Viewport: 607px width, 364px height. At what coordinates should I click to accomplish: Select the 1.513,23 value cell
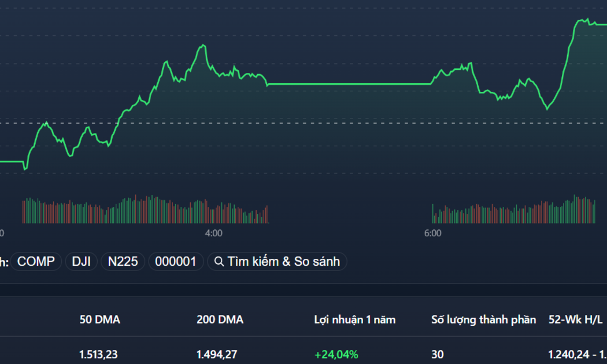coord(98,354)
